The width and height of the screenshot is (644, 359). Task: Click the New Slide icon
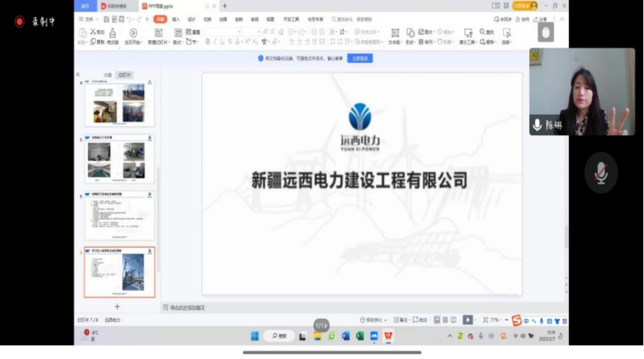tap(158, 33)
